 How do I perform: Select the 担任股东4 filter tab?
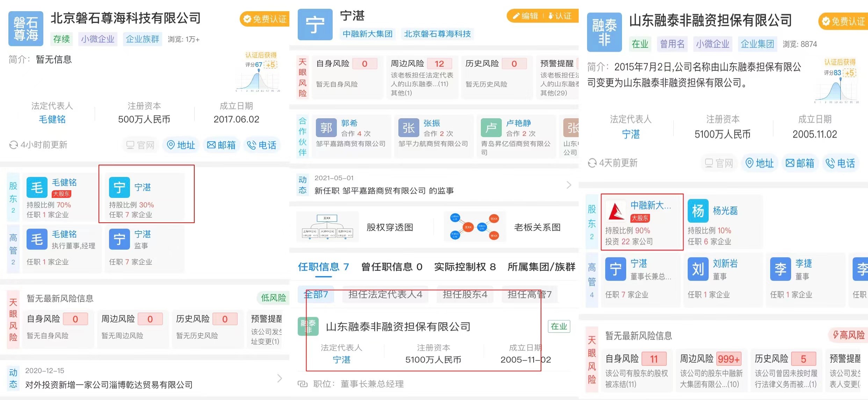click(465, 294)
